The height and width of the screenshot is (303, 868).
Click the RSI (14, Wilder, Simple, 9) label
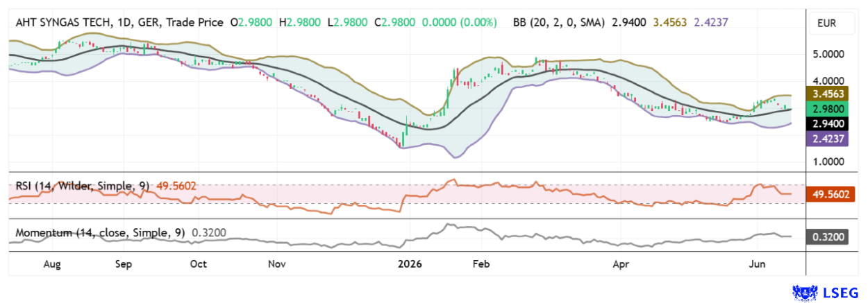point(84,186)
